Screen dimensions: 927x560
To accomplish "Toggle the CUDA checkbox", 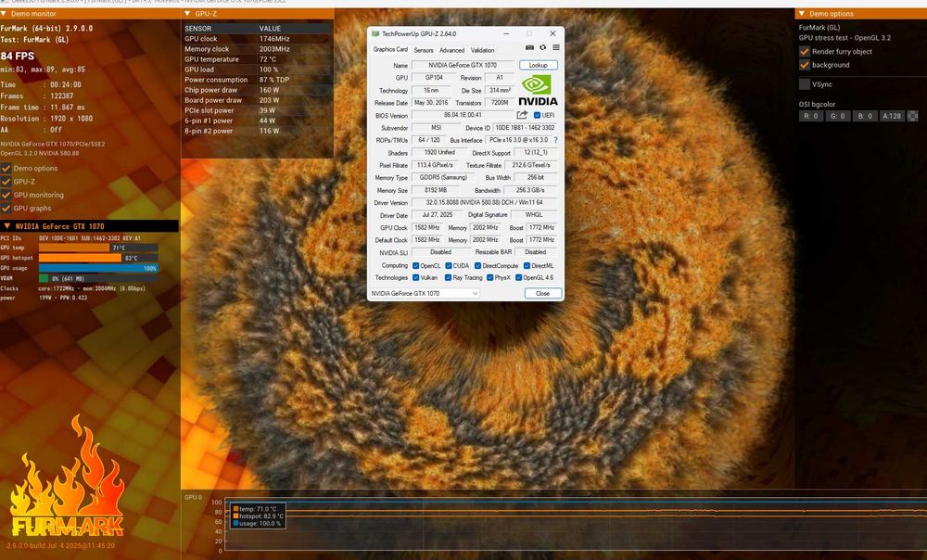I will [449, 265].
